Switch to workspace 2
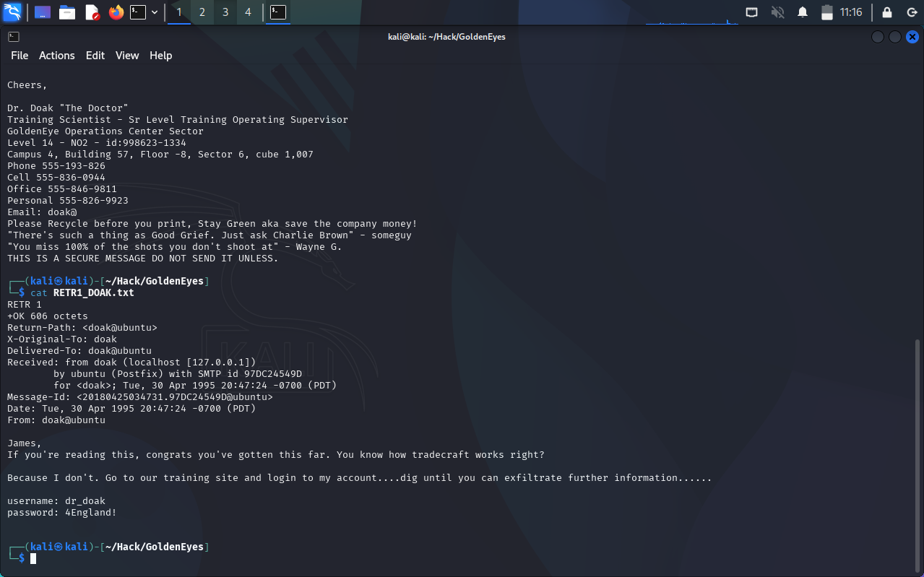Image resolution: width=924 pixels, height=577 pixels. click(x=202, y=12)
